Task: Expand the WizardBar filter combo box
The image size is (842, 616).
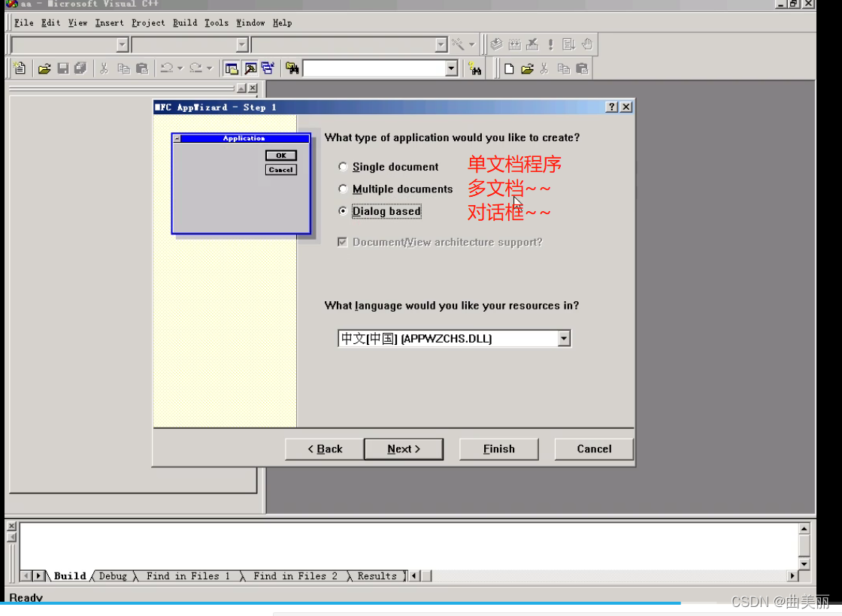Action: coord(242,44)
